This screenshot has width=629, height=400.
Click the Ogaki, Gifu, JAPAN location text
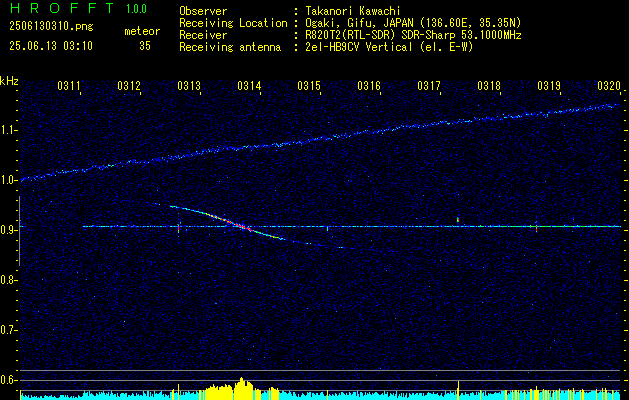point(413,23)
